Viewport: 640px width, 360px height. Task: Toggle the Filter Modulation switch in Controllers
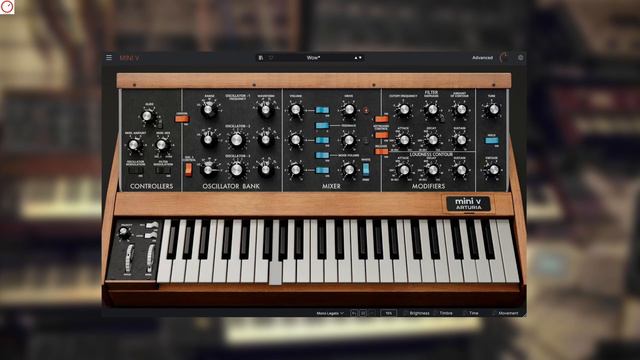pos(163,171)
